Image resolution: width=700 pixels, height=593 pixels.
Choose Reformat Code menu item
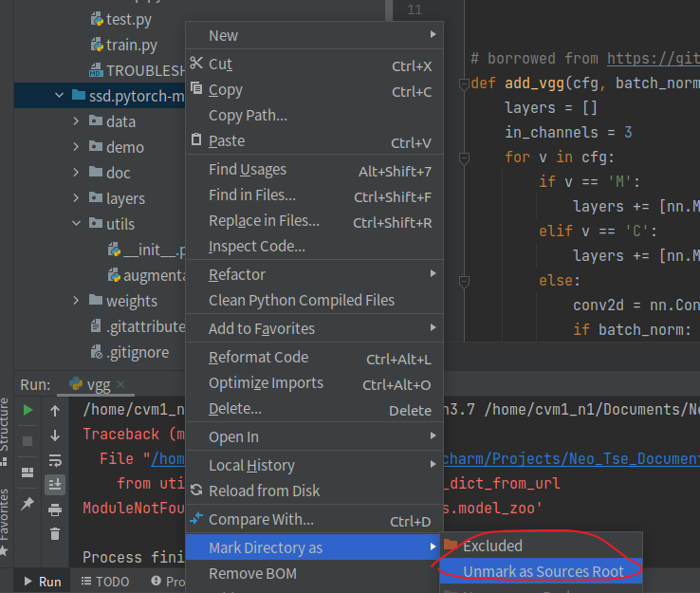pyautogui.click(x=314, y=358)
